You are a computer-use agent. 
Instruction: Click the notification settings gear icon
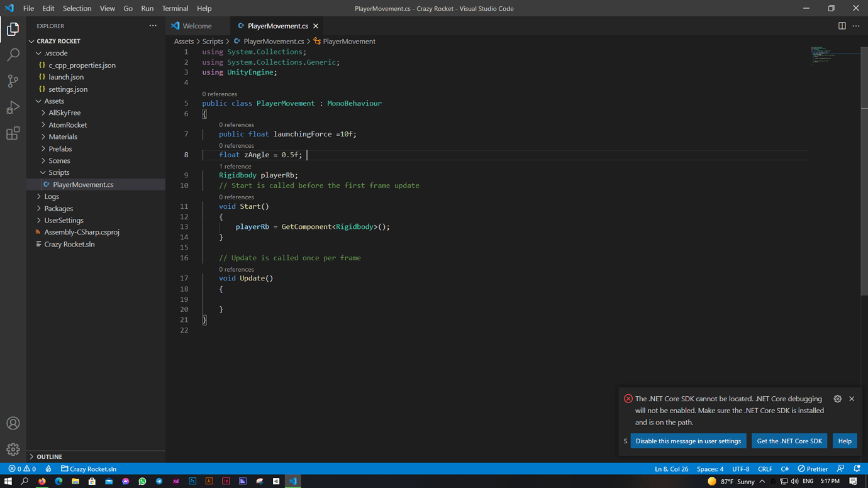click(x=837, y=399)
